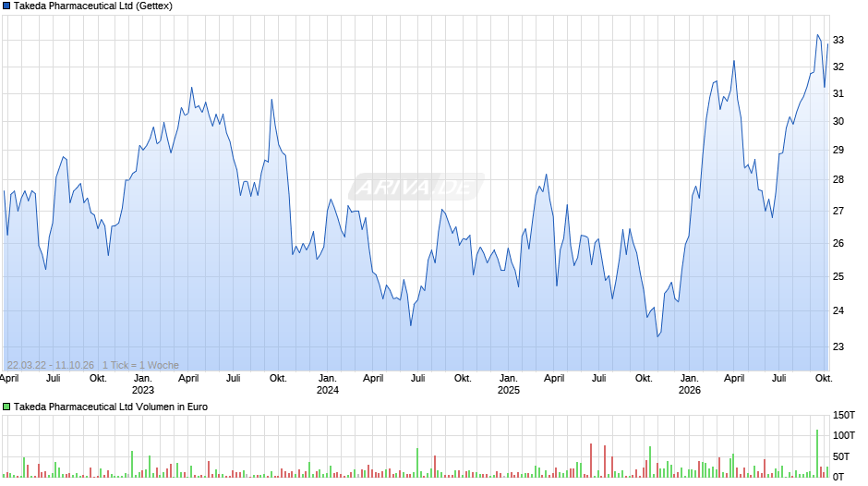Click the price axis label 29

(838, 150)
